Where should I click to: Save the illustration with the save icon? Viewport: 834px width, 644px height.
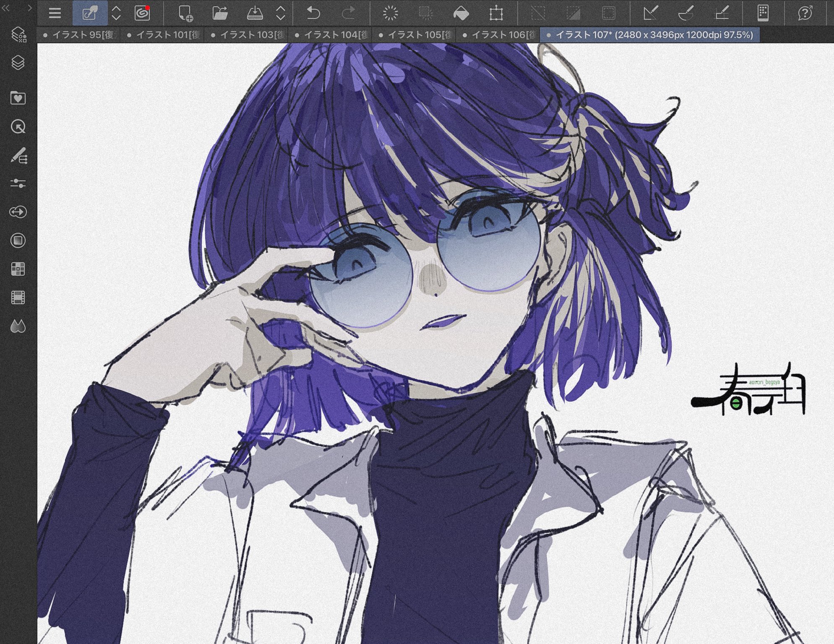tap(255, 13)
